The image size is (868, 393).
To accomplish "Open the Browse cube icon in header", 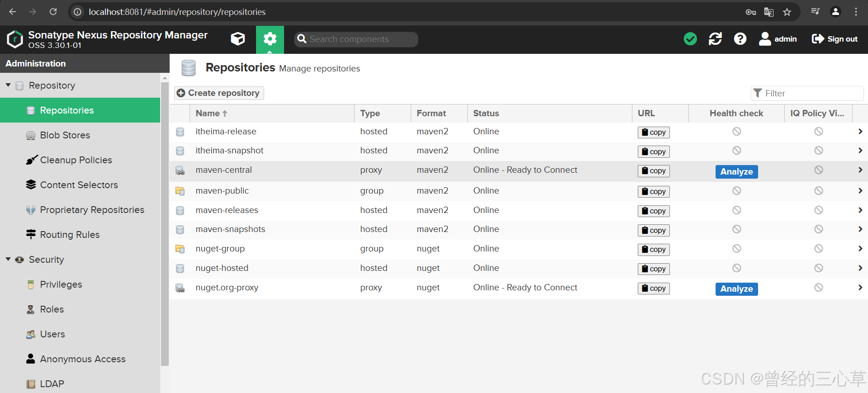I will (238, 39).
